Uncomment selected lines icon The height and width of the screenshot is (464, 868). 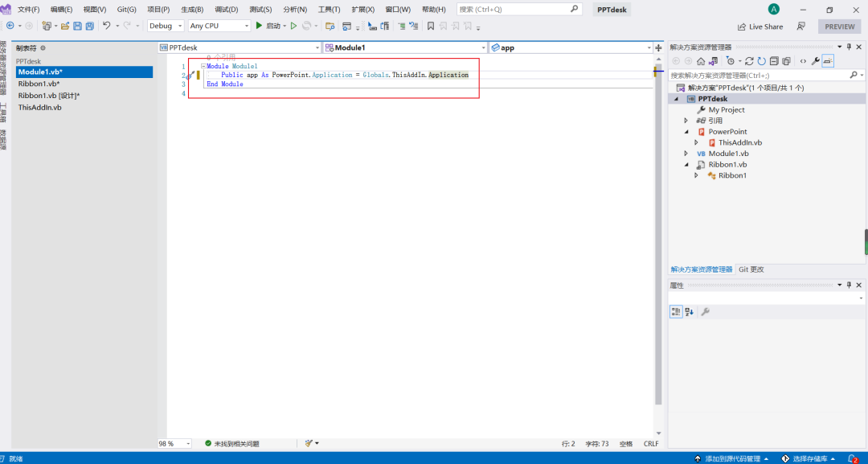coord(414,26)
